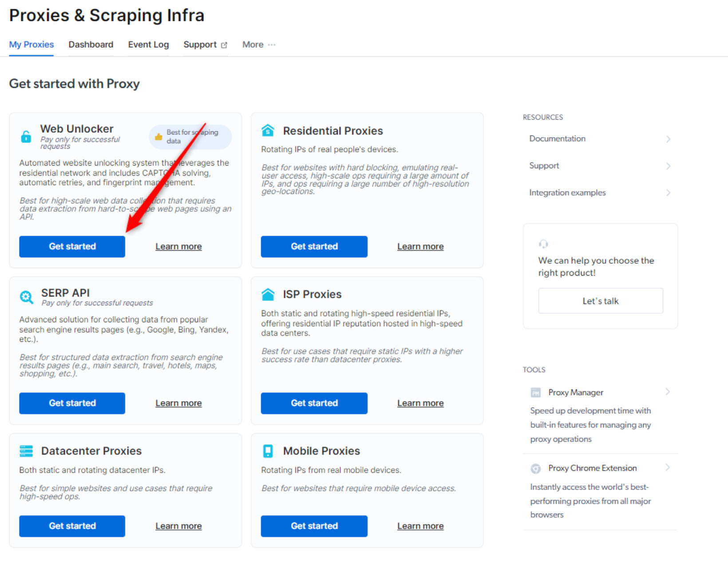The width and height of the screenshot is (728, 577).
Task: Click the headset support icon
Action: click(x=543, y=244)
